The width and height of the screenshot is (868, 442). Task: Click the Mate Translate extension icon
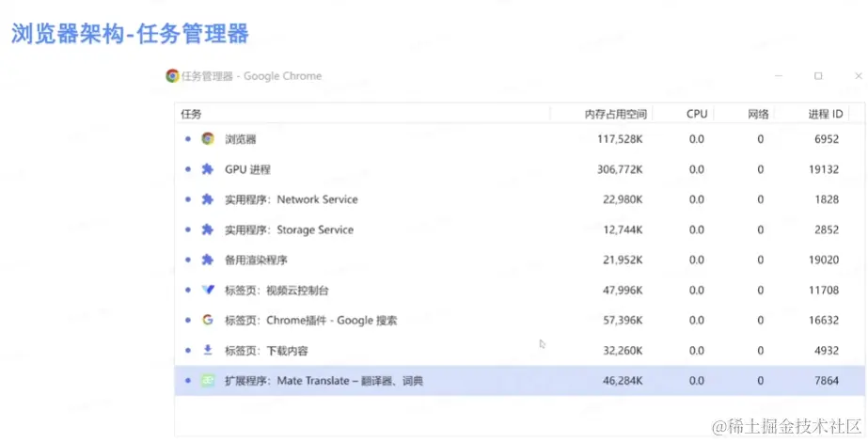pyautogui.click(x=208, y=381)
